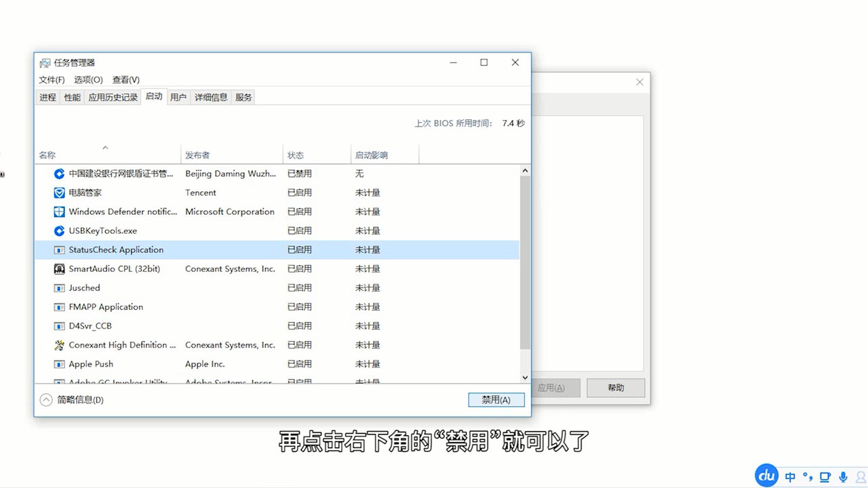Sort by the 启动影响 column header
Viewport: 868px width, 488px height.
click(371, 155)
